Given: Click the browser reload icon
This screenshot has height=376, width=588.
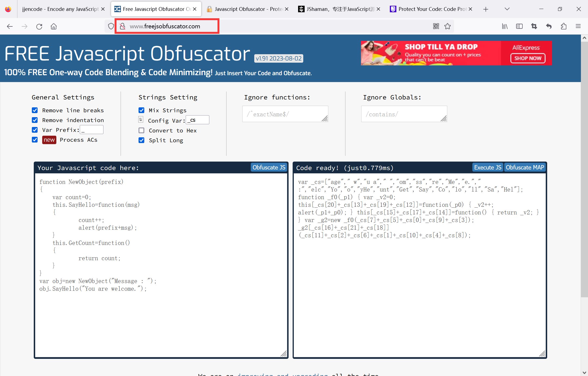Looking at the screenshot, I should click(39, 26).
